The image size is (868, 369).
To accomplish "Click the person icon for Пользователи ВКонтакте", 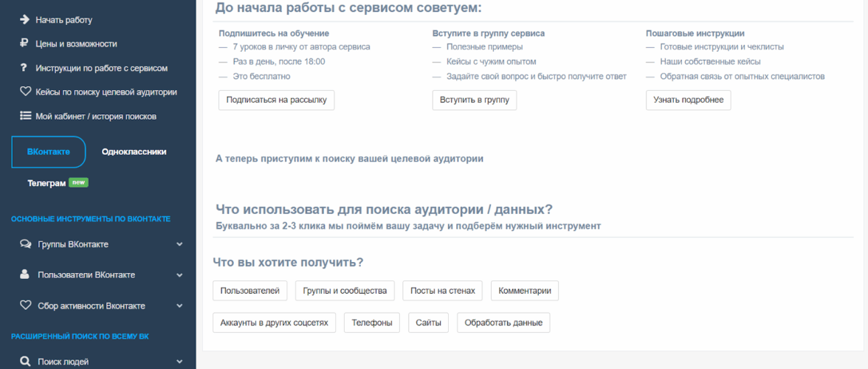I will [25, 275].
